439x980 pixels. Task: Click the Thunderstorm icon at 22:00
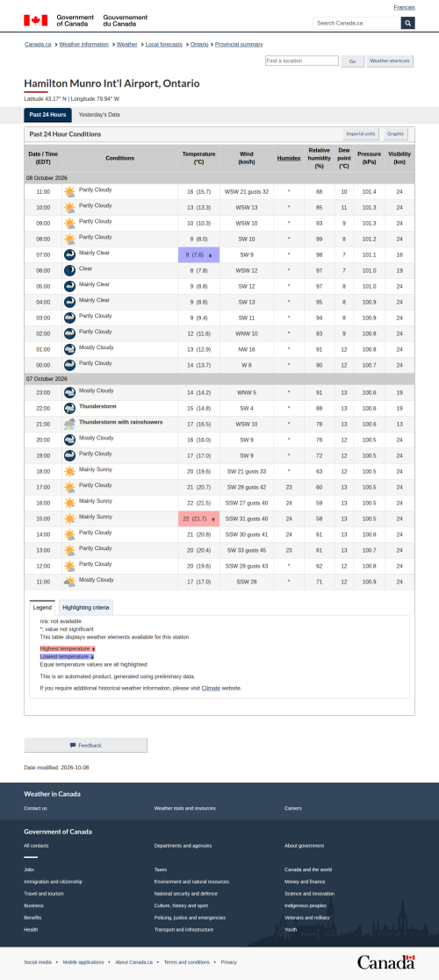tap(69, 409)
